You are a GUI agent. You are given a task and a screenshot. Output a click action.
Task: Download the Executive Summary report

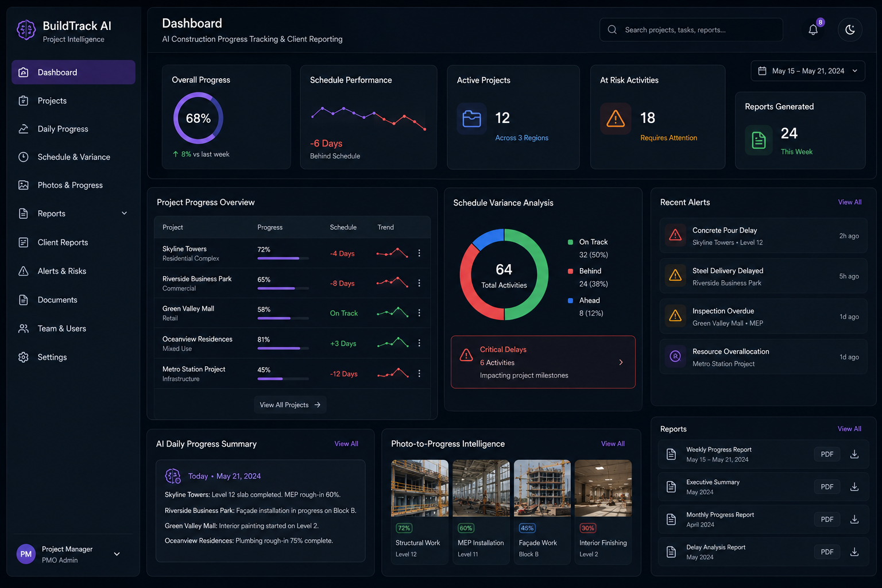point(854,487)
